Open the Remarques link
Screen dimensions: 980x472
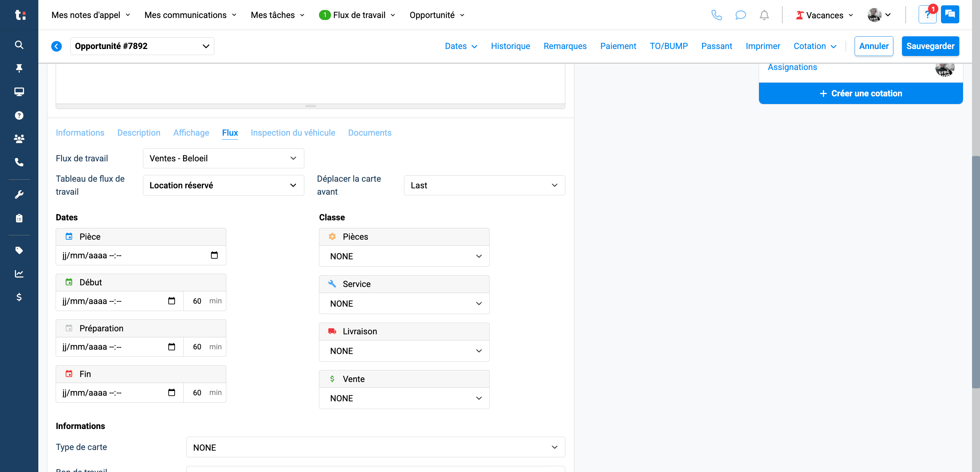click(x=565, y=46)
